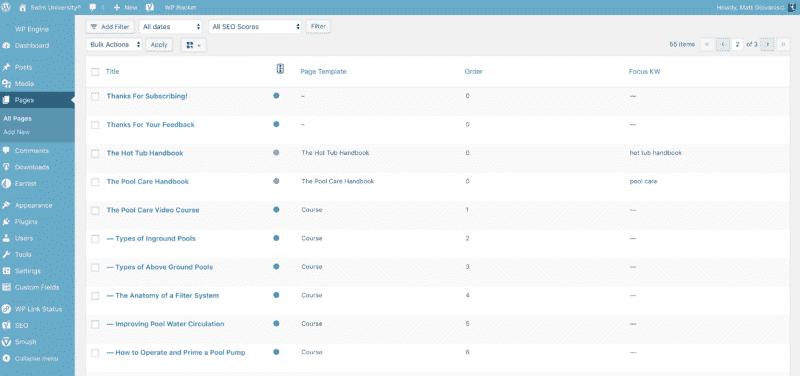
Task: Open The Pool Care Video Course link
Action: click(153, 210)
